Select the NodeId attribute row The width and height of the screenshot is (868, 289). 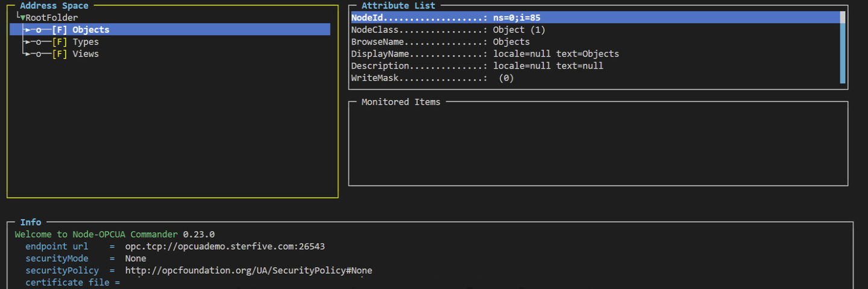(446, 17)
